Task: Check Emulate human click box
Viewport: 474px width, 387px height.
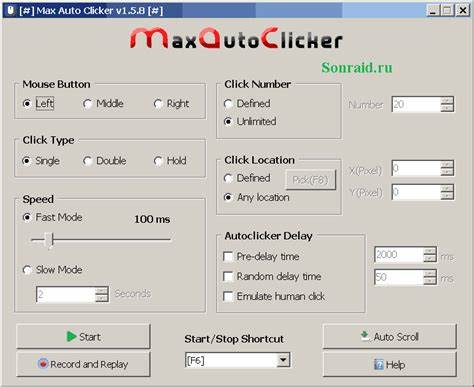Action: pyautogui.click(x=228, y=296)
